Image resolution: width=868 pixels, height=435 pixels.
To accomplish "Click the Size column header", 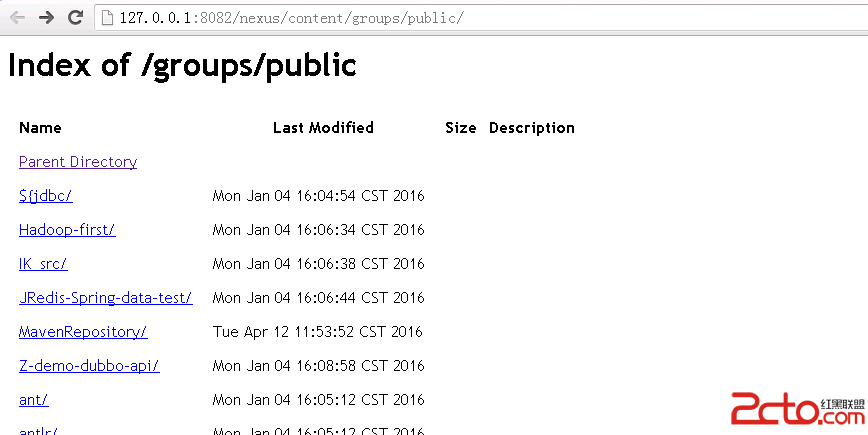I will point(461,128).
